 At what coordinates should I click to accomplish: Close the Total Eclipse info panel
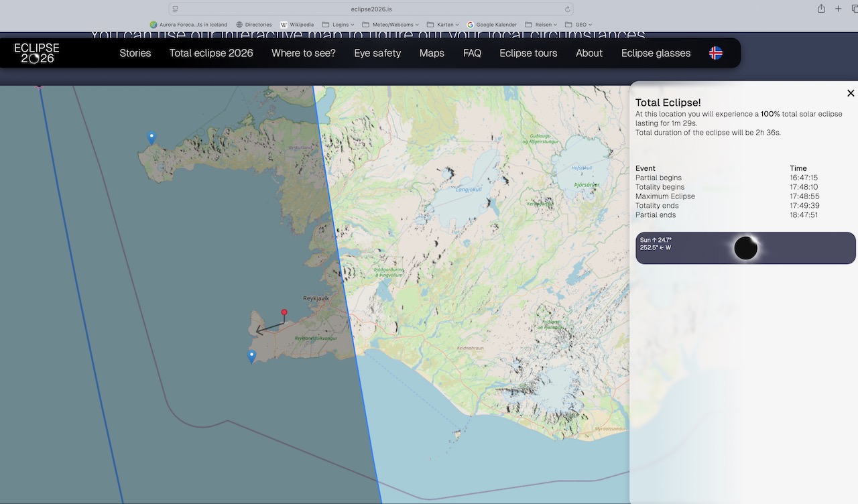click(850, 93)
